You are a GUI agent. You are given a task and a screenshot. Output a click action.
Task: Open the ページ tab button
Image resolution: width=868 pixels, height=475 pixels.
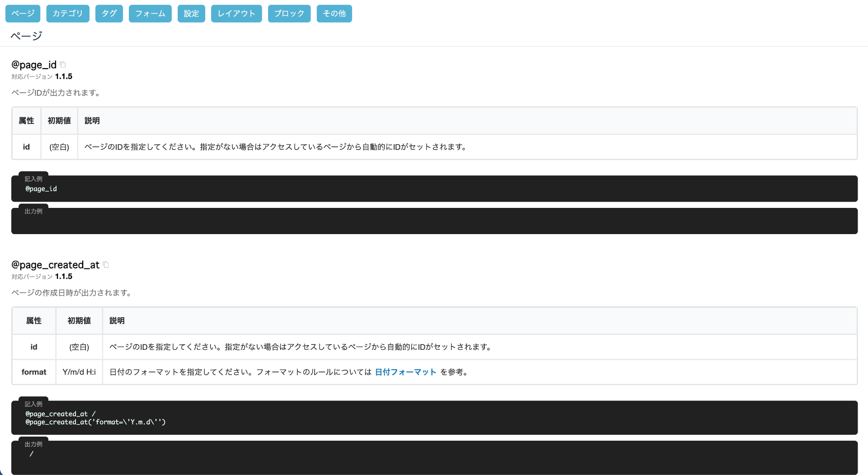coord(23,14)
